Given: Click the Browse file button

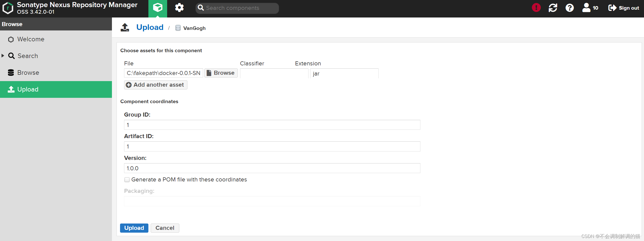Looking at the screenshot, I should (x=221, y=73).
